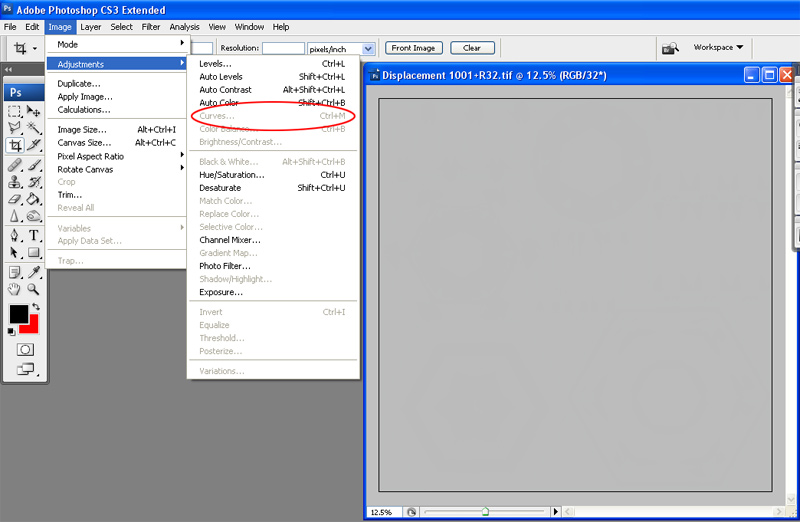
Task: Open the Filter menu
Action: [x=151, y=27]
